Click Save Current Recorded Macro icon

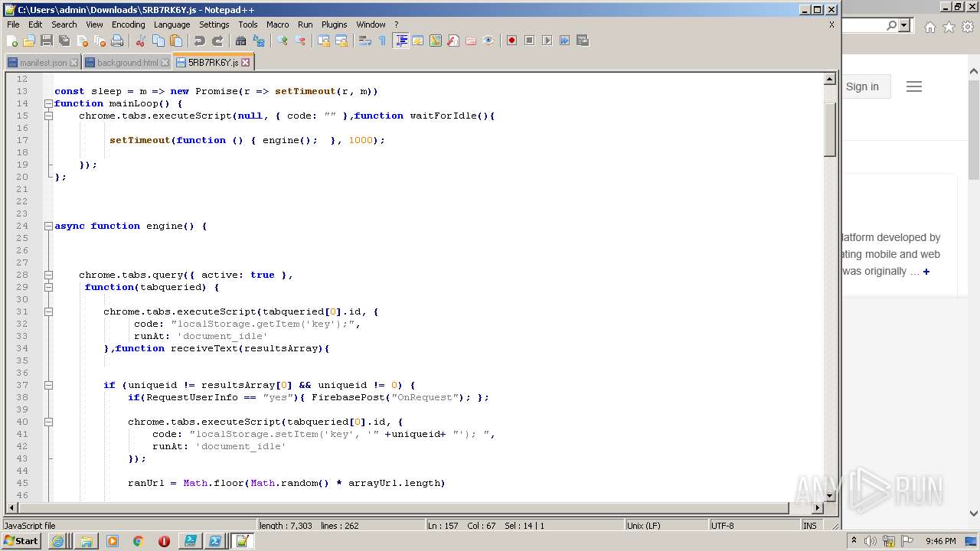click(x=583, y=41)
